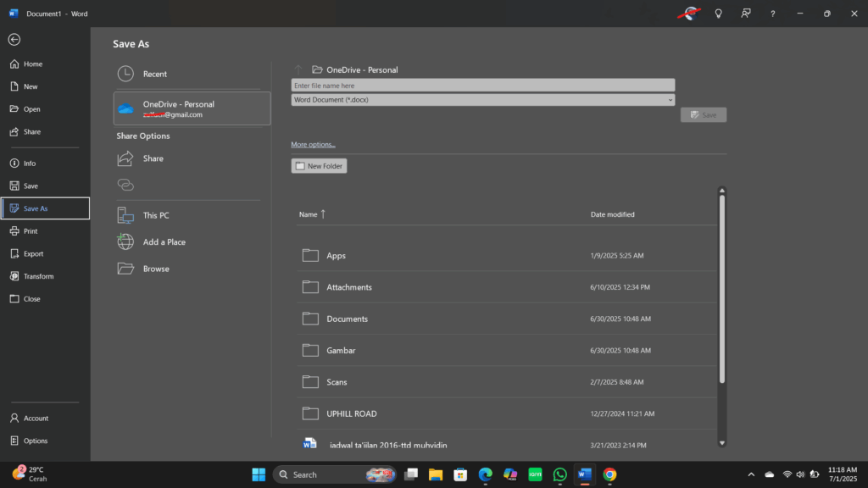Select OneDrive - Personal location
Image resolution: width=868 pixels, height=488 pixels.
192,108
